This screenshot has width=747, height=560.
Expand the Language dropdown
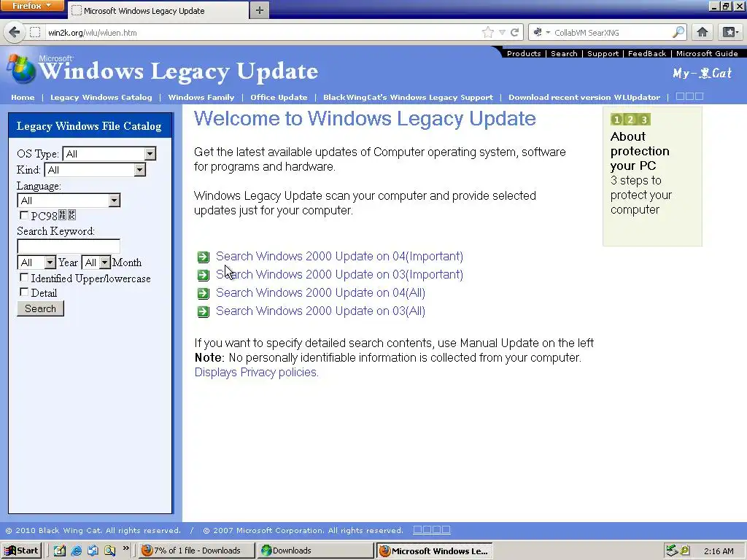[69, 200]
